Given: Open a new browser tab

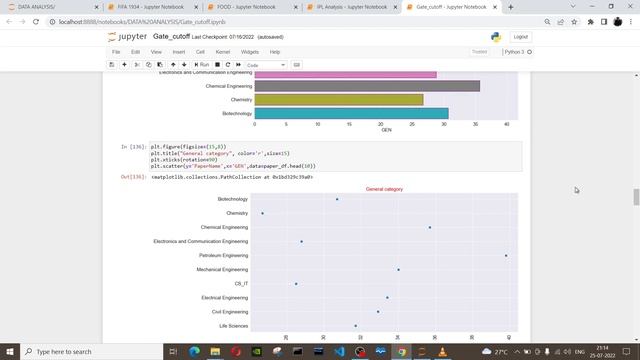Looking at the screenshot, I should click(x=511, y=7).
